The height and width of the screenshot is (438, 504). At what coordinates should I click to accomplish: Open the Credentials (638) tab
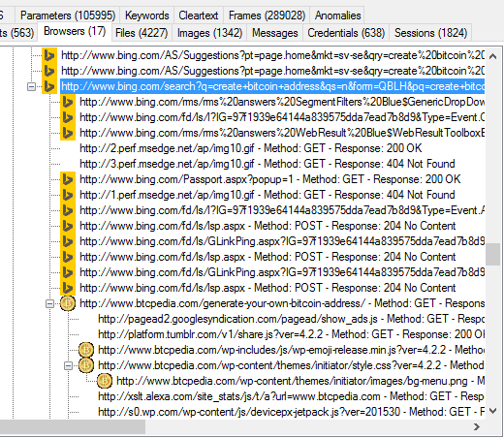(346, 33)
